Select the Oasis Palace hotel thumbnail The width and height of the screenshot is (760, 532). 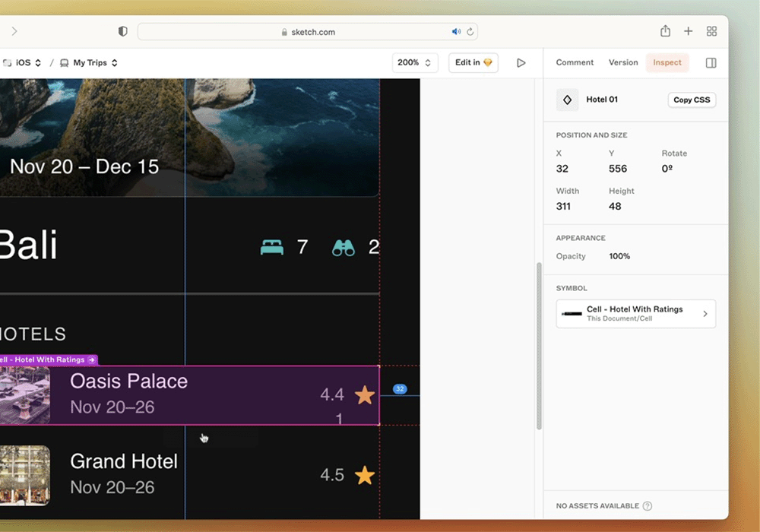[25, 395]
